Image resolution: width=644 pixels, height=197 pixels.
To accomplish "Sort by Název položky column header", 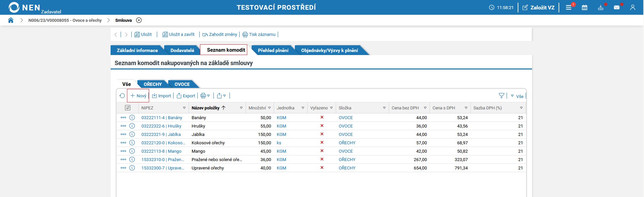I will [205, 108].
